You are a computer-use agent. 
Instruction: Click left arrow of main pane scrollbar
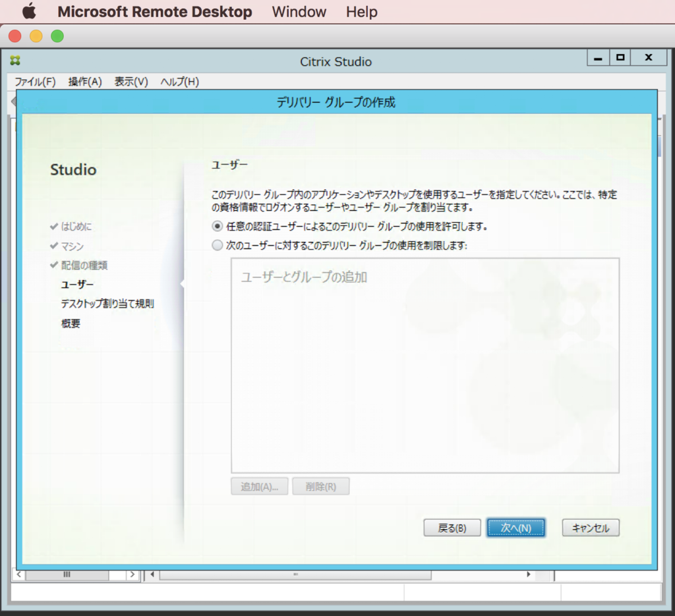152,574
